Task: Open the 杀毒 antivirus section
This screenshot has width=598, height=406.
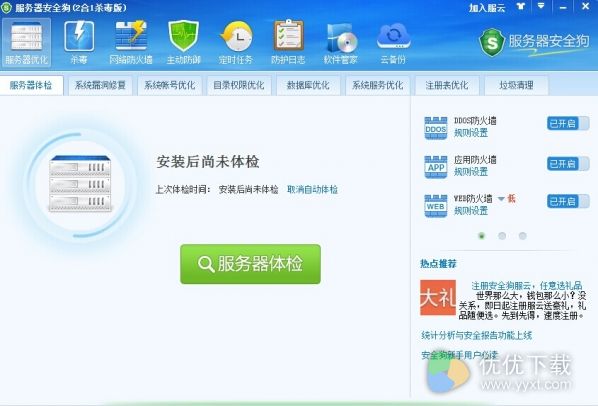Action: (x=79, y=42)
